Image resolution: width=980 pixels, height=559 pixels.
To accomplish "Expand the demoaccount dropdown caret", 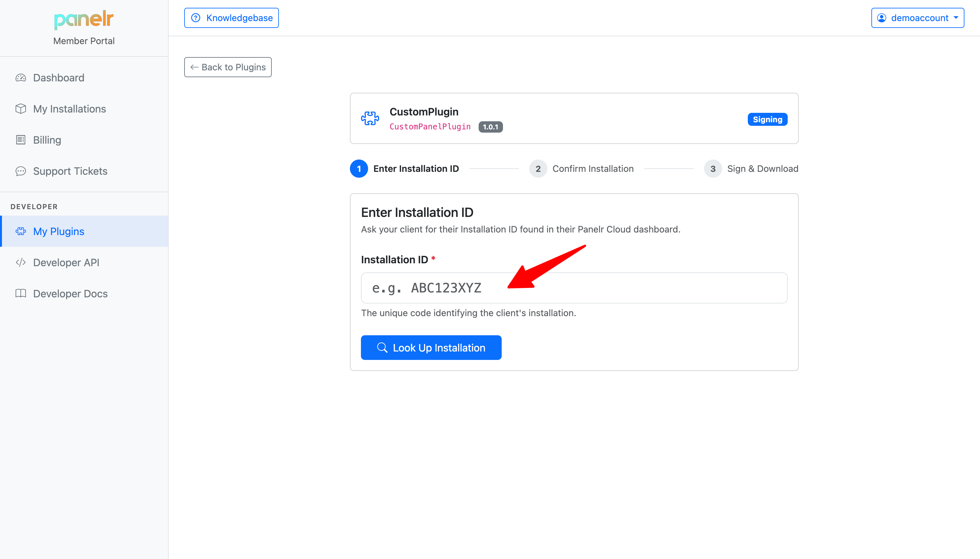I will click(x=956, y=18).
